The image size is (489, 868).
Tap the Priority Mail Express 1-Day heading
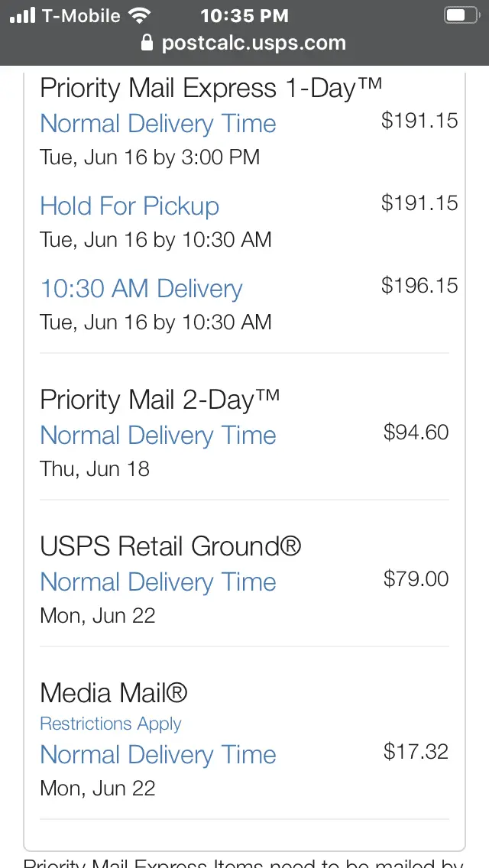(211, 89)
